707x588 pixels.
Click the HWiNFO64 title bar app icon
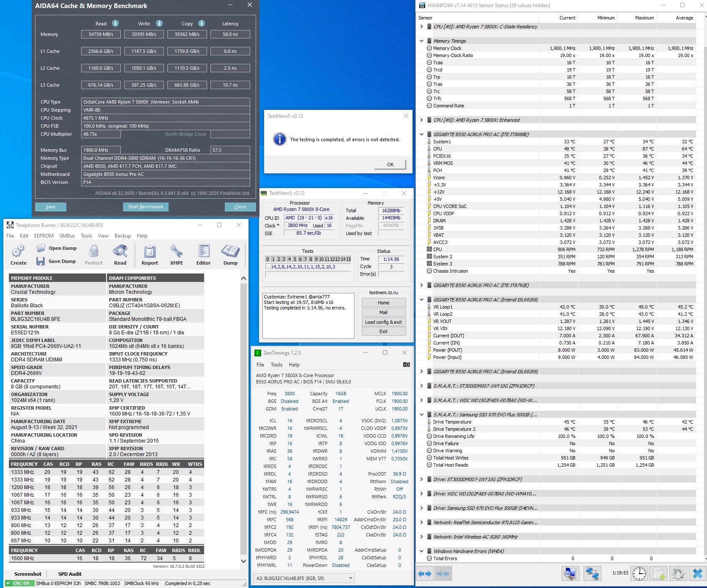[422, 5]
